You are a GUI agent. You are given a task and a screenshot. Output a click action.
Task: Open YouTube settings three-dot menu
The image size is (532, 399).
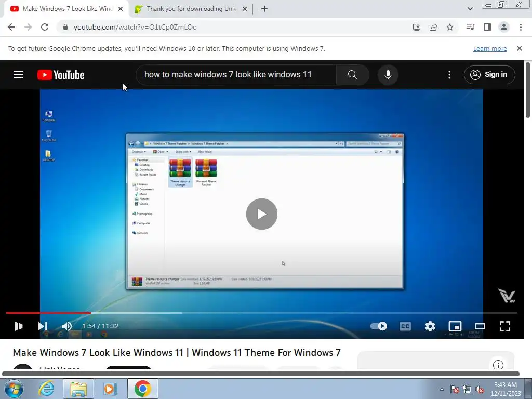tap(449, 75)
